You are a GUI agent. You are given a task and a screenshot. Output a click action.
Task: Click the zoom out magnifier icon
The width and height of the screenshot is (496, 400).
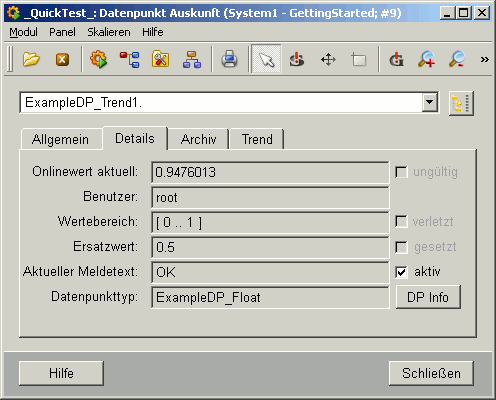point(457,60)
